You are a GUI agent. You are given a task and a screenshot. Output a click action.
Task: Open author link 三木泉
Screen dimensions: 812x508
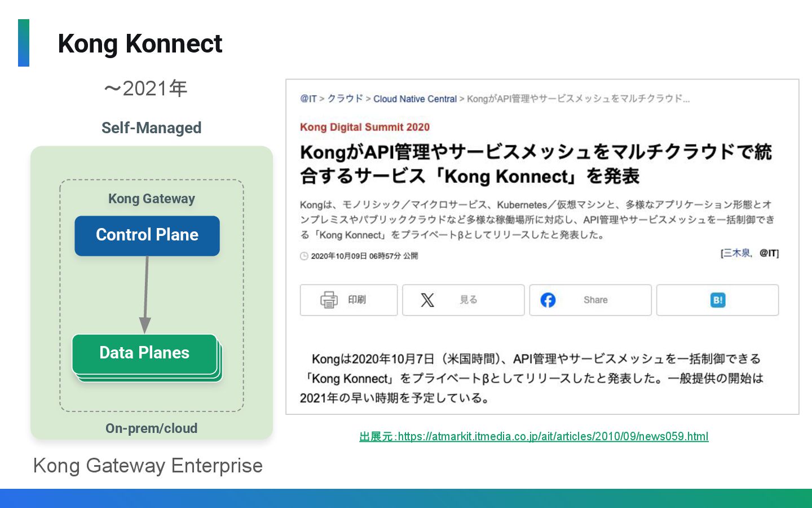(736, 253)
